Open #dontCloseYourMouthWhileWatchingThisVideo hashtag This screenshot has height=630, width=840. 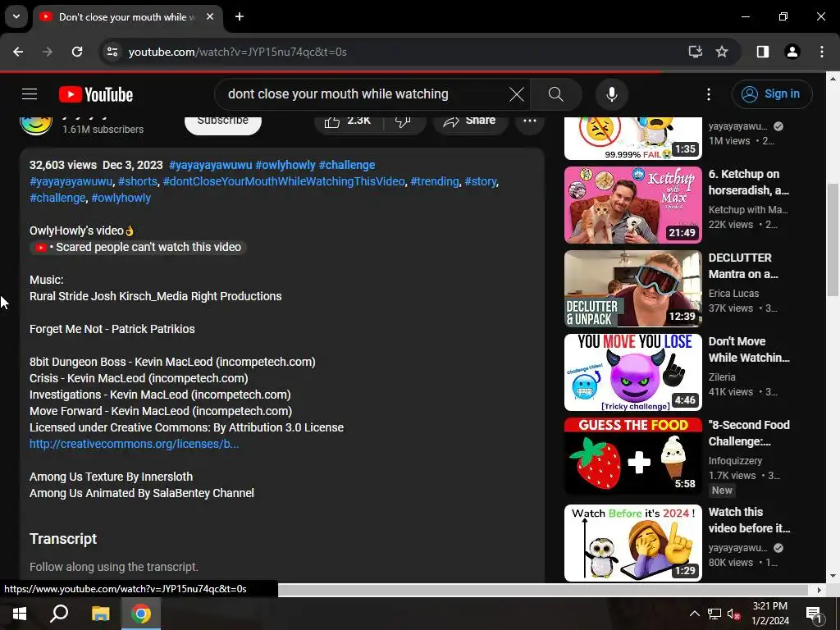click(284, 181)
